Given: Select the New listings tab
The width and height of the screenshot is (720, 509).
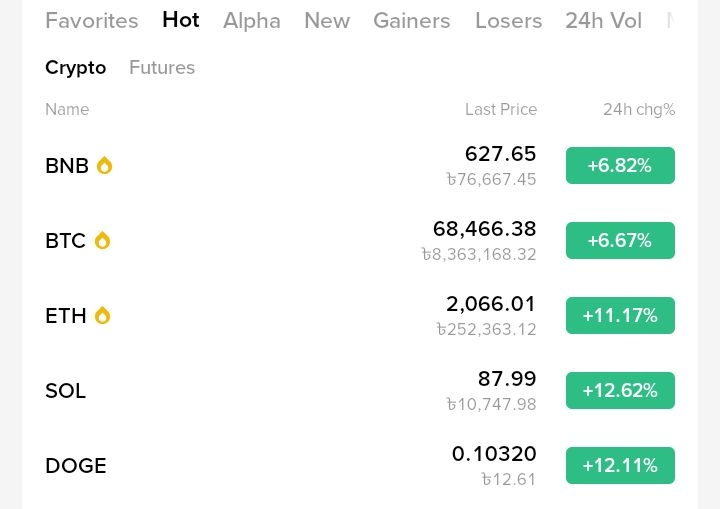Looking at the screenshot, I should (327, 21).
